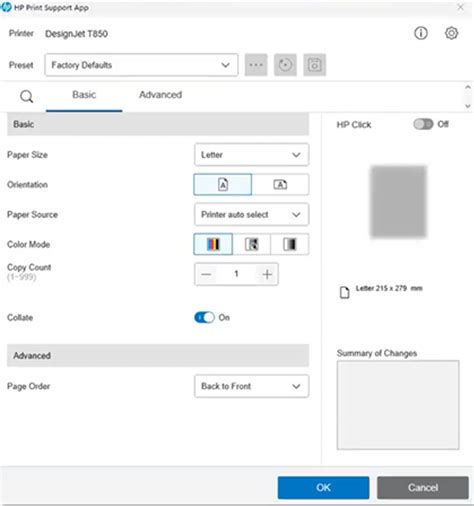Screen dimensions: 474x506
Task: Click the save preset disk icon
Action: (x=314, y=65)
